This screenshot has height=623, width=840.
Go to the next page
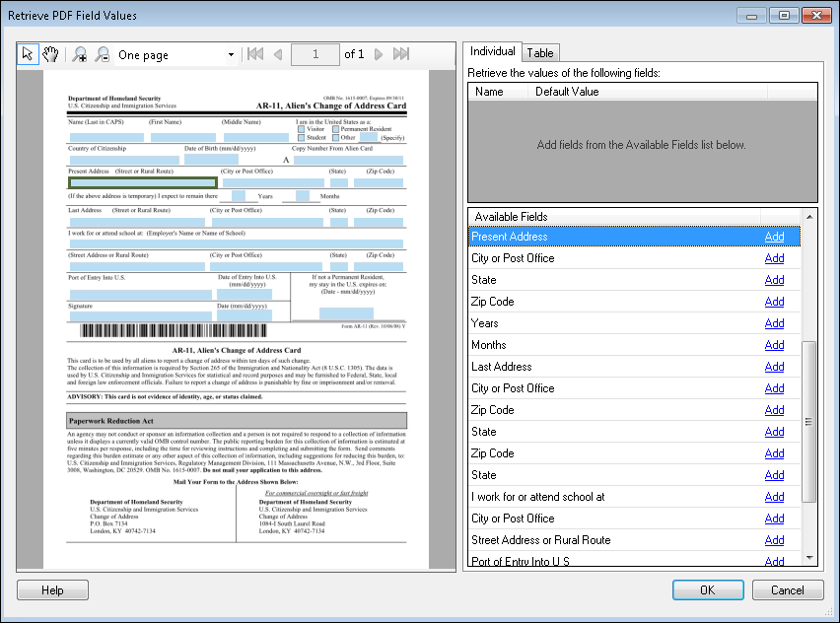[379, 54]
